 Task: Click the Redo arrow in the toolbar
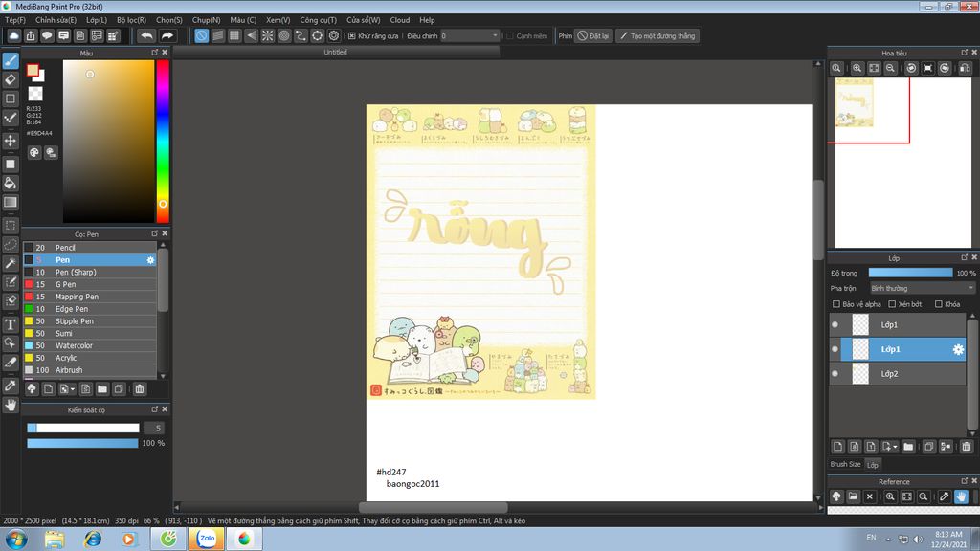click(167, 35)
